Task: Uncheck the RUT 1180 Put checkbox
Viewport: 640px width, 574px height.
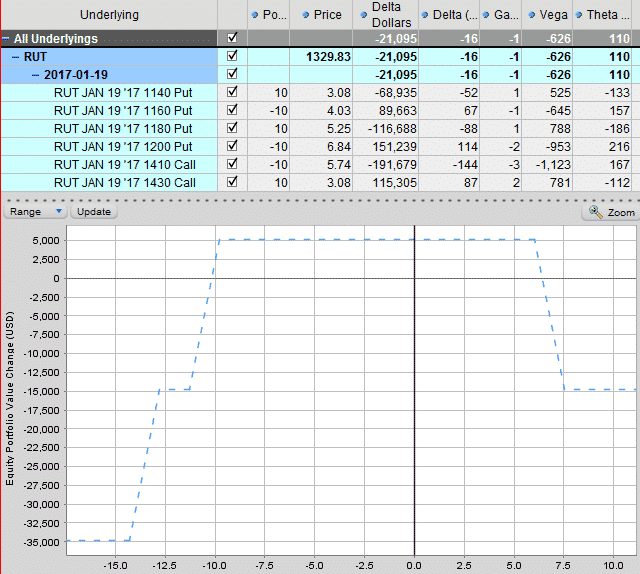Action: pyautogui.click(x=232, y=128)
